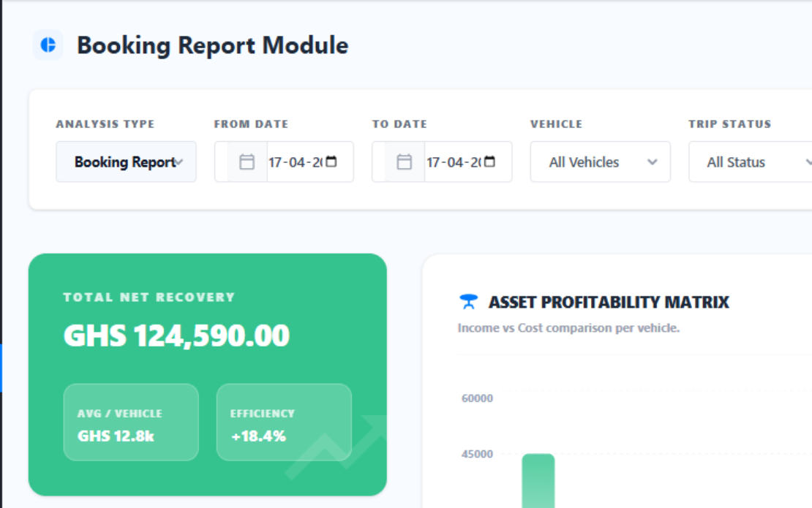Click the Asset Profitability Matrix icon
Screen dimensions: 812x508
click(x=469, y=302)
